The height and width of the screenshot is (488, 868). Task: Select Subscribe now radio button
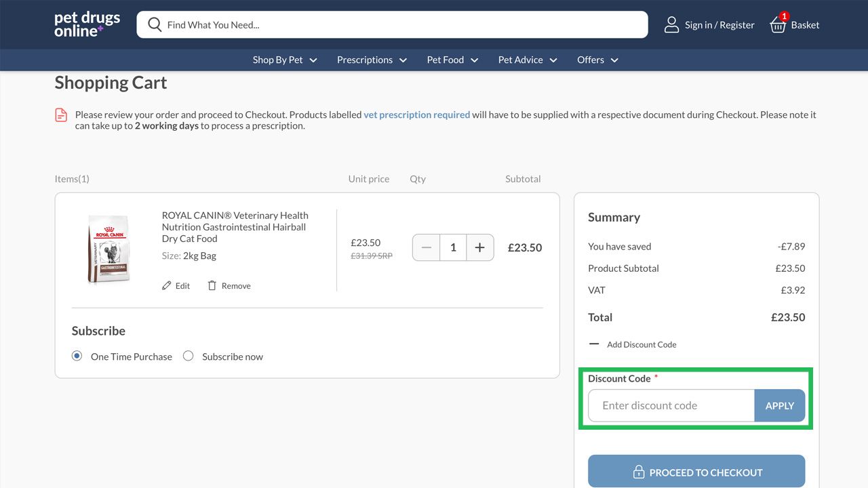tap(189, 356)
